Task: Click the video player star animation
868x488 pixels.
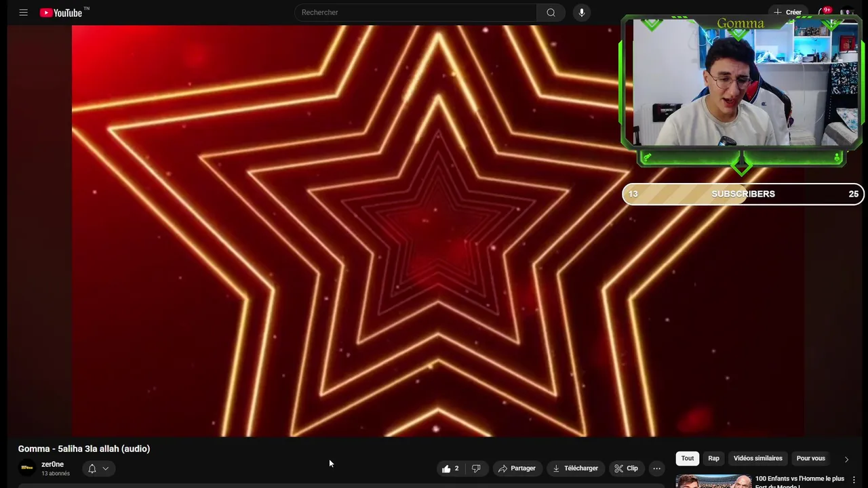Action: 437,231
